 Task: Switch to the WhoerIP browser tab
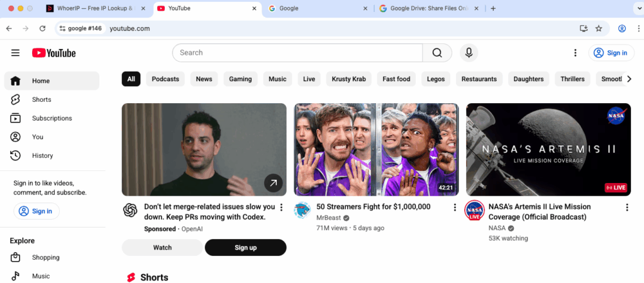point(93,9)
